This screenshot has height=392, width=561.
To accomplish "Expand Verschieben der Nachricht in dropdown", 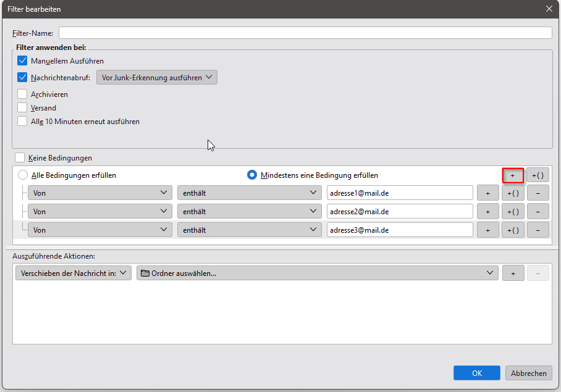I will 73,273.
